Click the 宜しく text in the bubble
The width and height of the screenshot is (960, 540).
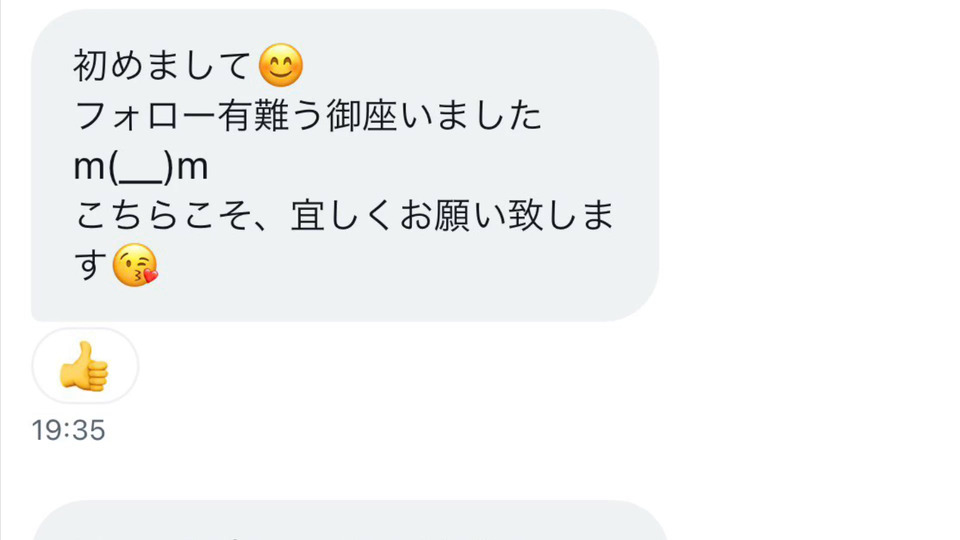(x=341, y=216)
